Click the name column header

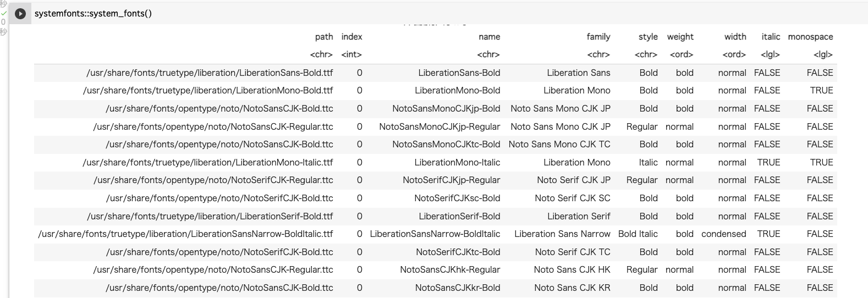click(489, 37)
